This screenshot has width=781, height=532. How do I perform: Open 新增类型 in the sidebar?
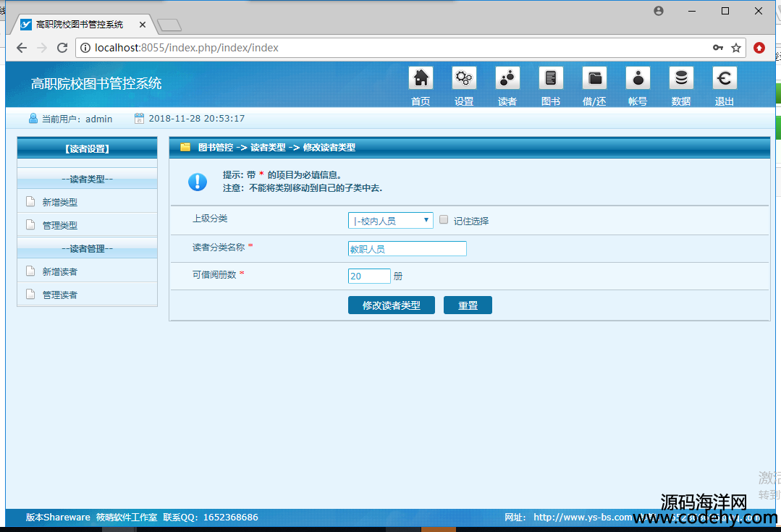pos(59,203)
